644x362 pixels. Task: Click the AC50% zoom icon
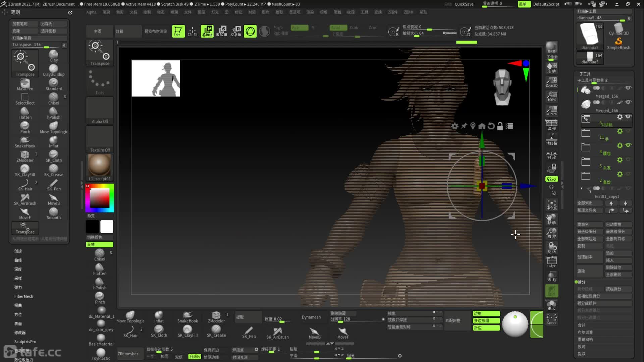click(x=551, y=111)
